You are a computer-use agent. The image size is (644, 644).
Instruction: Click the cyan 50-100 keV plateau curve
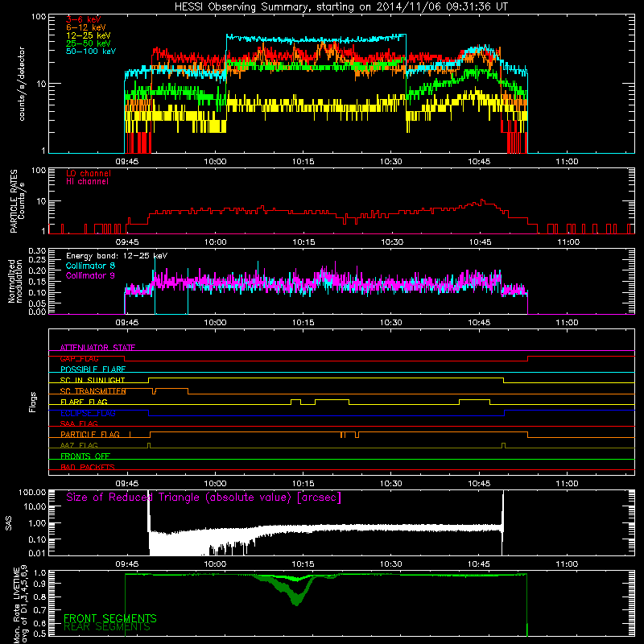[x=316, y=39]
